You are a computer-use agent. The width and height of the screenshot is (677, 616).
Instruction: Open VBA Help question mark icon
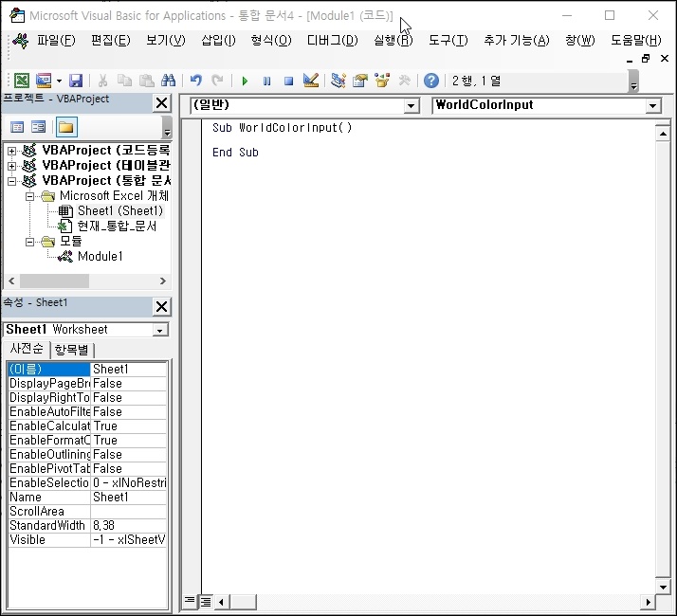[430, 81]
